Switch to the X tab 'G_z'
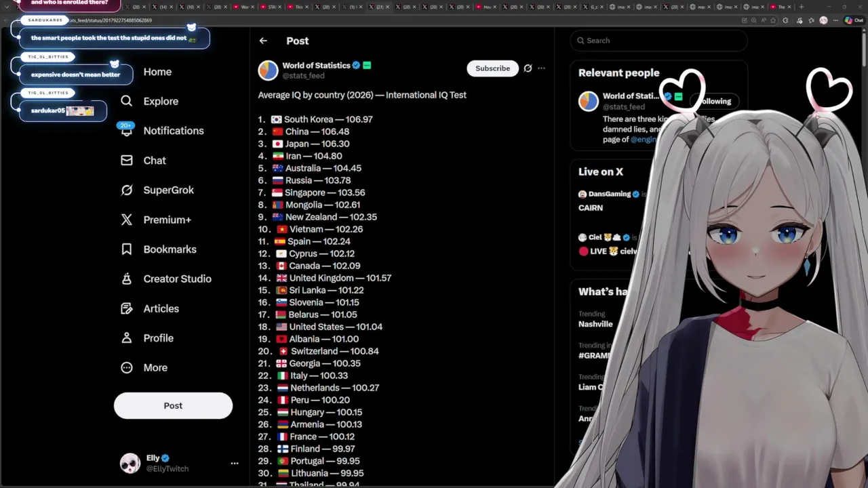868x488 pixels. (594, 7)
